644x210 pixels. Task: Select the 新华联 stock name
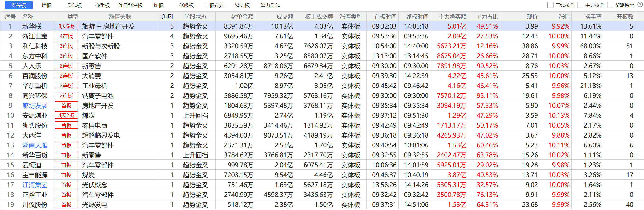click(32, 26)
